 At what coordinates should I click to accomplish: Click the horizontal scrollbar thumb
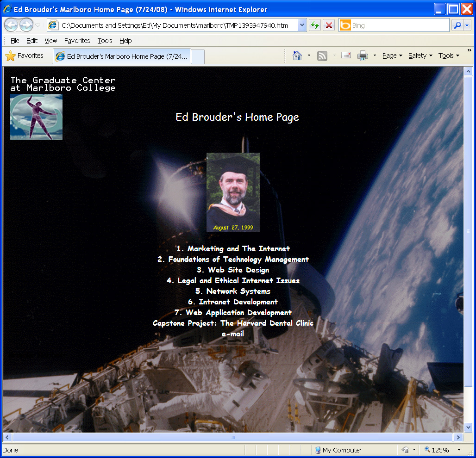pyautogui.click(x=232, y=438)
